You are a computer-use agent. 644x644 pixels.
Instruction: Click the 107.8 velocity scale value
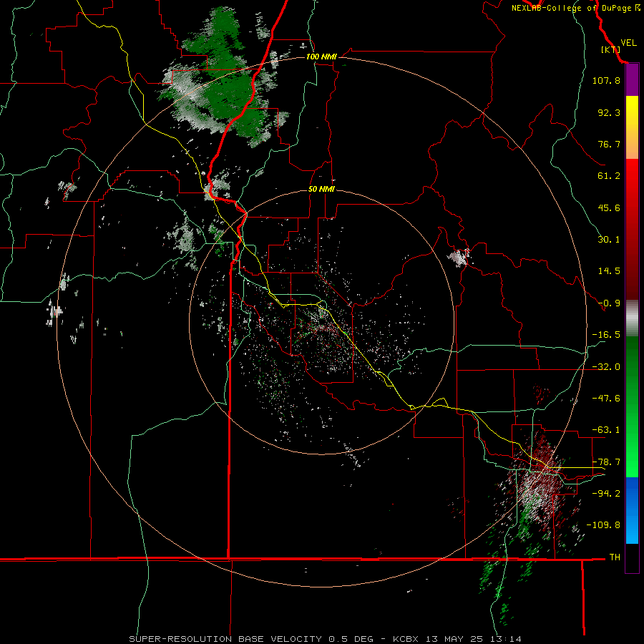tap(606, 80)
